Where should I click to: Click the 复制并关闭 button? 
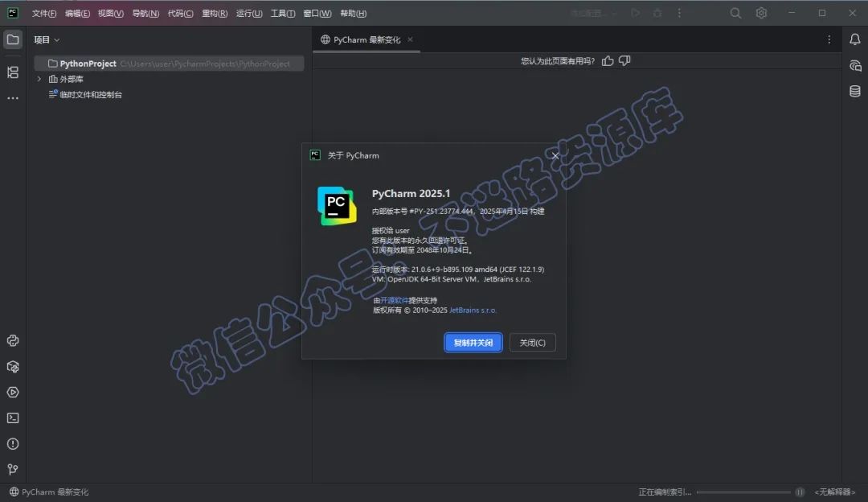point(473,343)
